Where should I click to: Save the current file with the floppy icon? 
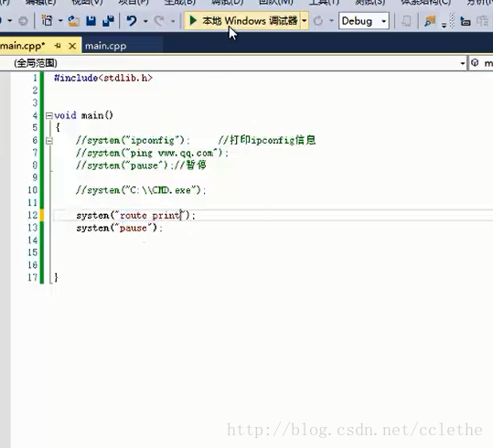coord(91,21)
